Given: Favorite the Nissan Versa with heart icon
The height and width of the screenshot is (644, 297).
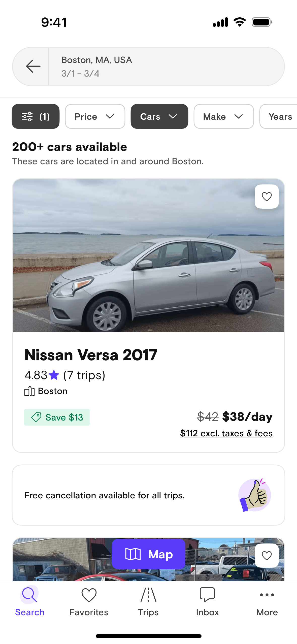Looking at the screenshot, I should [x=267, y=197].
